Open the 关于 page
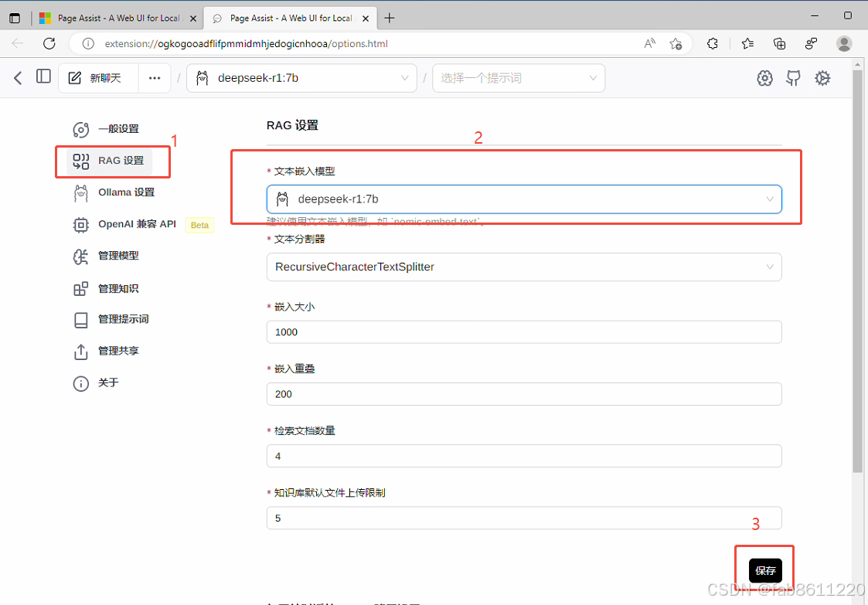868x605 pixels. coord(108,382)
